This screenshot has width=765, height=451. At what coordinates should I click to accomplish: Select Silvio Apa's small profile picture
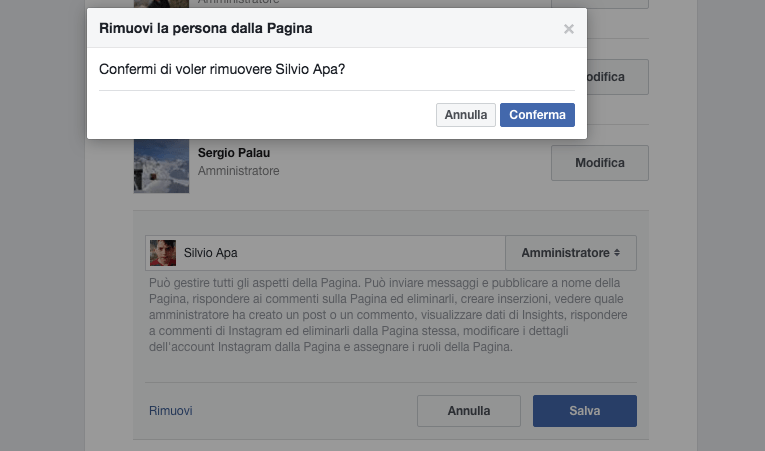[163, 253]
